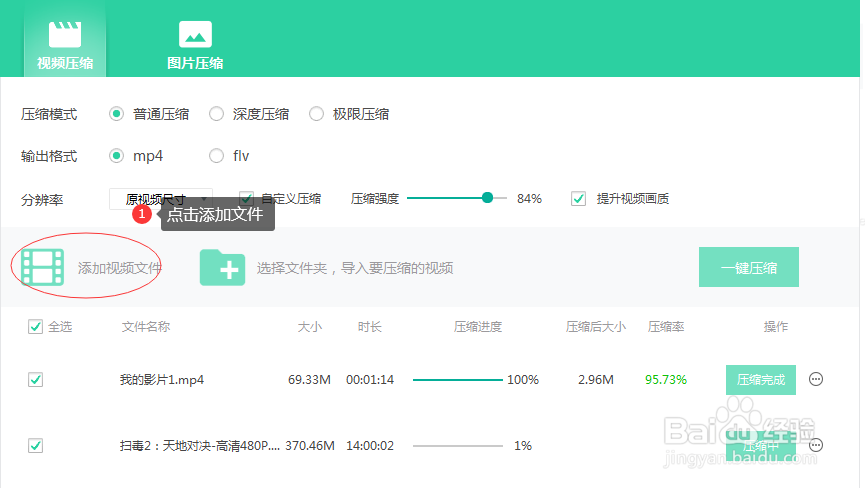Start compression with 一键压缩 button
Image resolution: width=865 pixels, height=488 pixels.
(x=749, y=267)
